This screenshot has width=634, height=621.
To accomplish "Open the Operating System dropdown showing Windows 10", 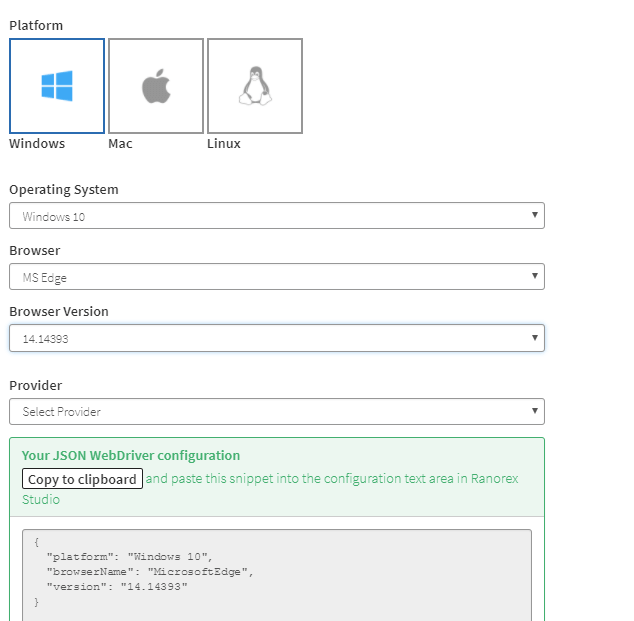I will 277,215.
